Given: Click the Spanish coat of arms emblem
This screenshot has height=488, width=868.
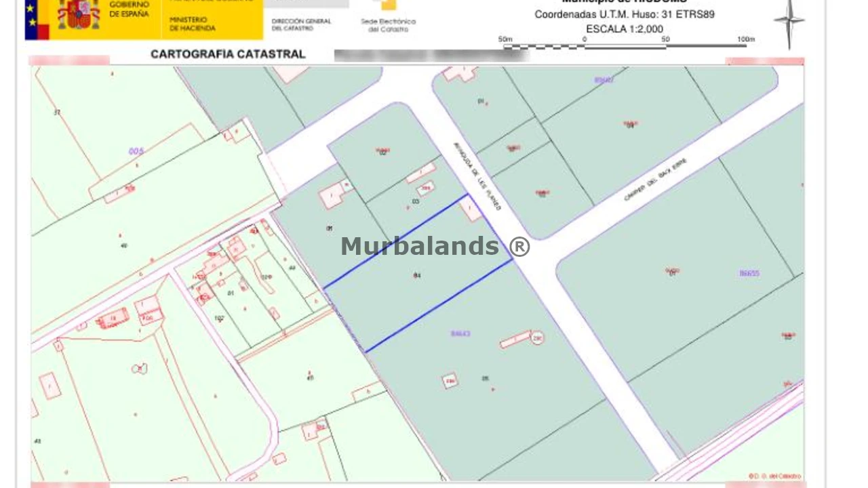Looking at the screenshot, I should click(79, 15).
